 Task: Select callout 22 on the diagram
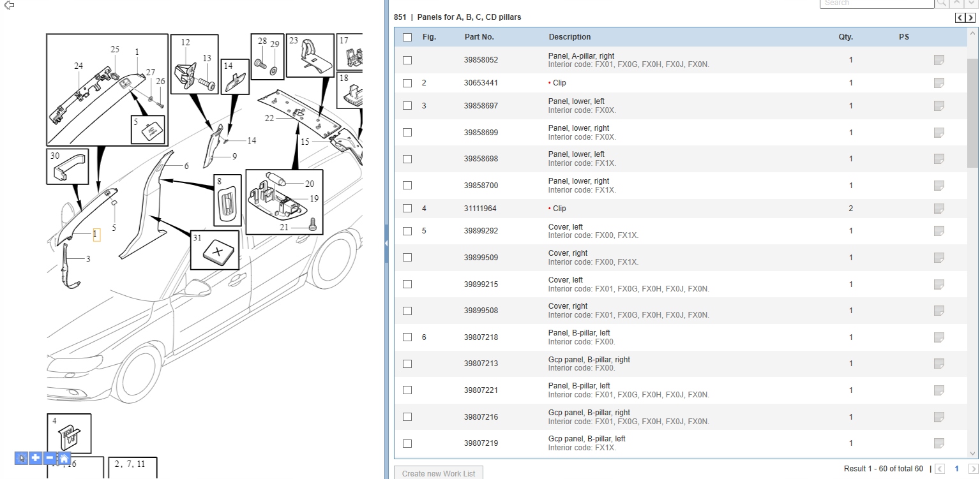coord(269,118)
